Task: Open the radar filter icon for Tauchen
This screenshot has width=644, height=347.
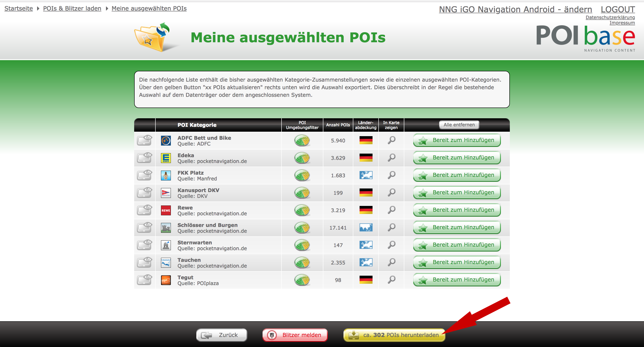Action: click(302, 262)
